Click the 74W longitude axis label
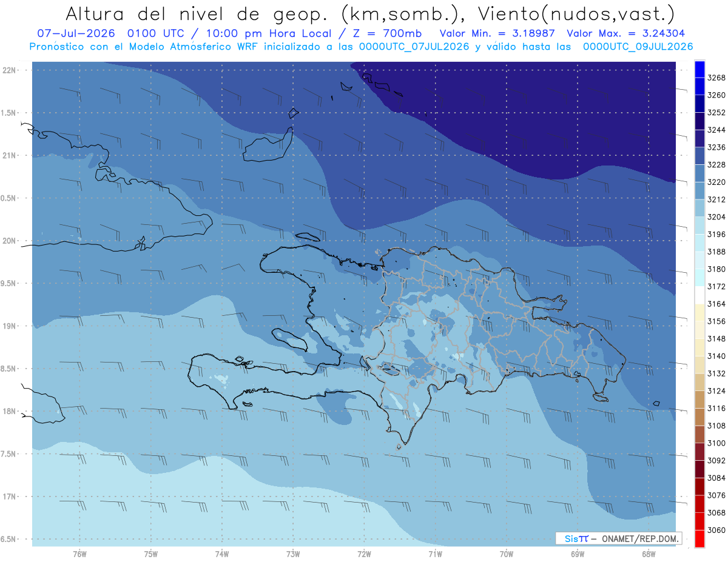Viewport: 728px width, 562px height. [x=222, y=554]
